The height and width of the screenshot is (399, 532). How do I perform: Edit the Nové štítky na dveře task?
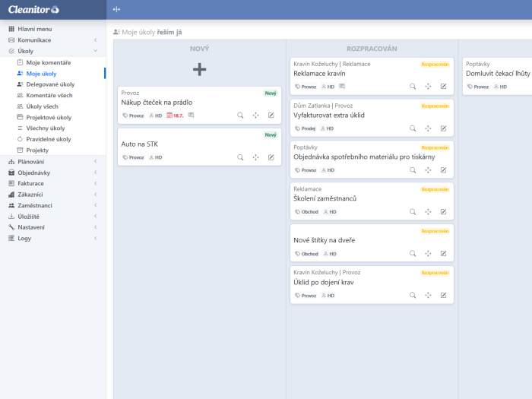click(x=443, y=254)
